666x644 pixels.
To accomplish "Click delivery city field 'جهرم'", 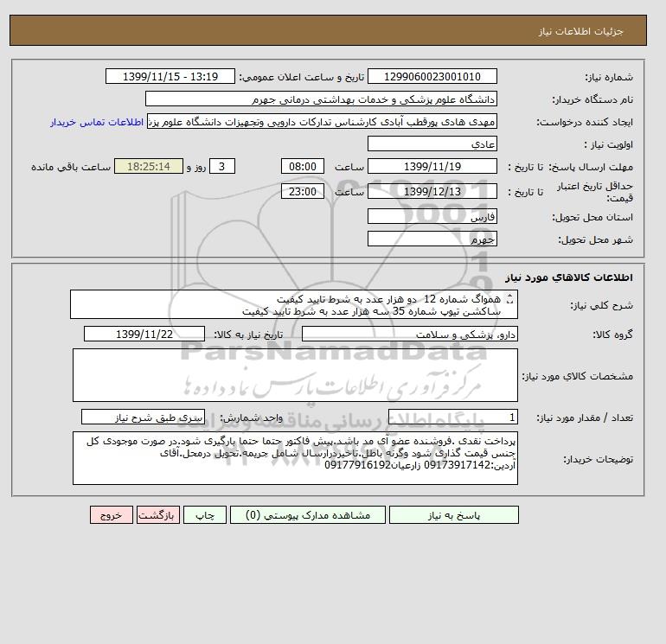I will [x=432, y=239].
